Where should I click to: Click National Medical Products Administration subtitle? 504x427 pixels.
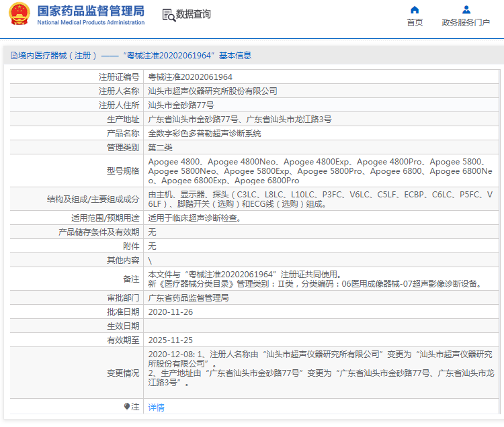(x=91, y=22)
